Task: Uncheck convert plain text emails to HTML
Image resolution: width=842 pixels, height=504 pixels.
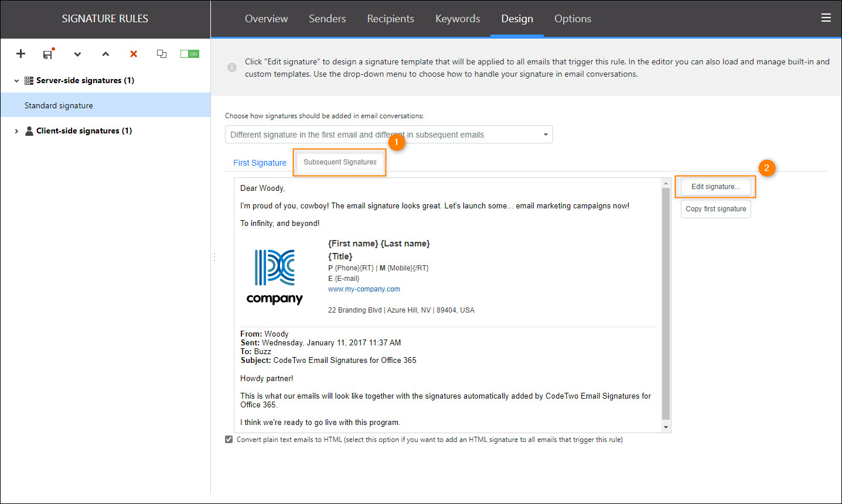Action: point(229,439)
